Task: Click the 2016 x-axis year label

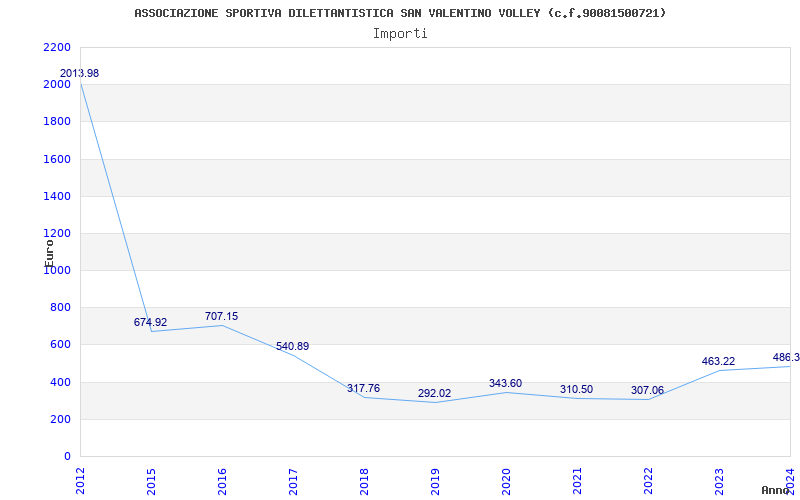Action: pos(222,481)
